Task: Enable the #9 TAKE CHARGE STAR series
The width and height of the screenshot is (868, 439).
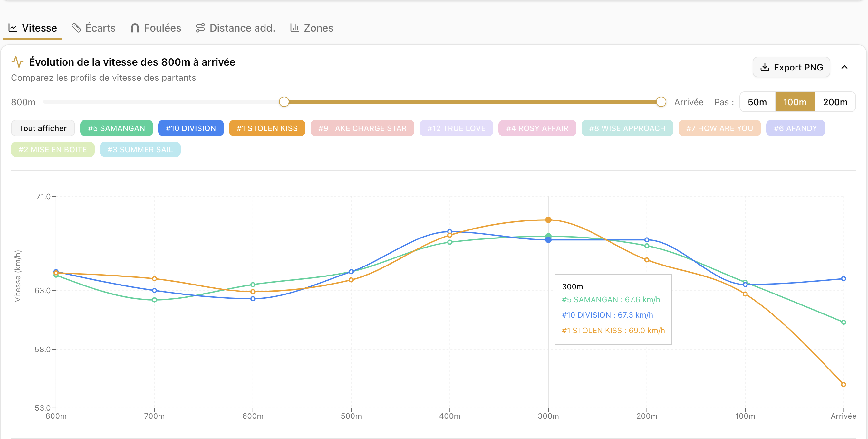Action: (x=362, y=128)
